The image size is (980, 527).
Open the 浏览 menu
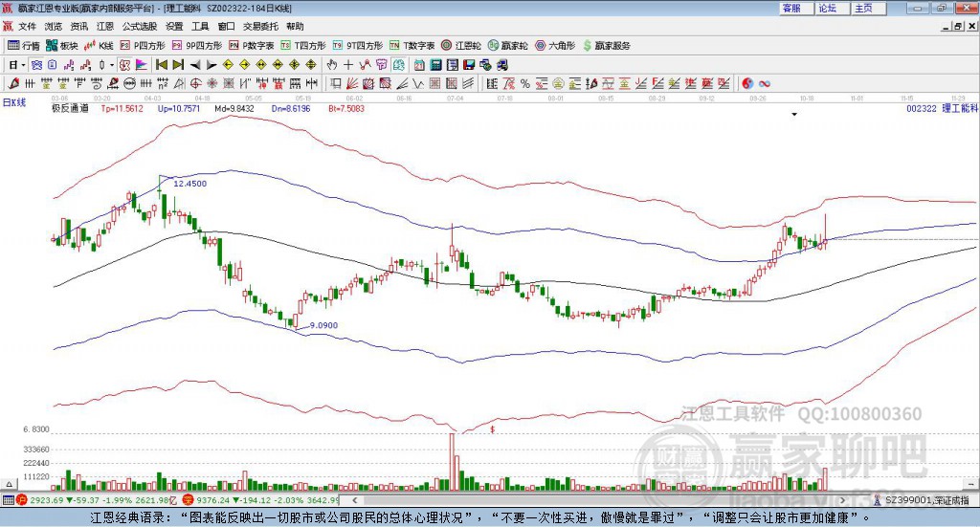(x=54, y=26)
